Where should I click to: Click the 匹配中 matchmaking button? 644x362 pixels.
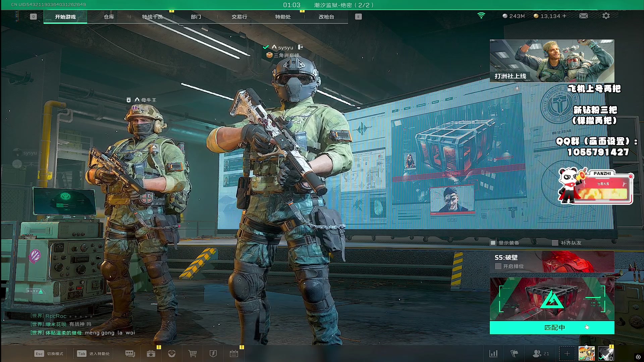tap(552, 327)
